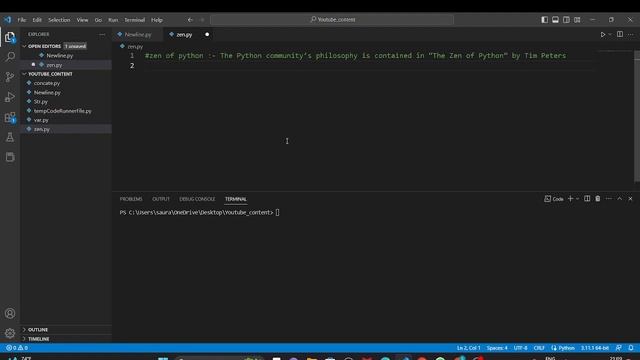The width and height of the screenshot is (640, 360).
Task: Click the Code terminal profile label
Action: [x=554, y=199]
